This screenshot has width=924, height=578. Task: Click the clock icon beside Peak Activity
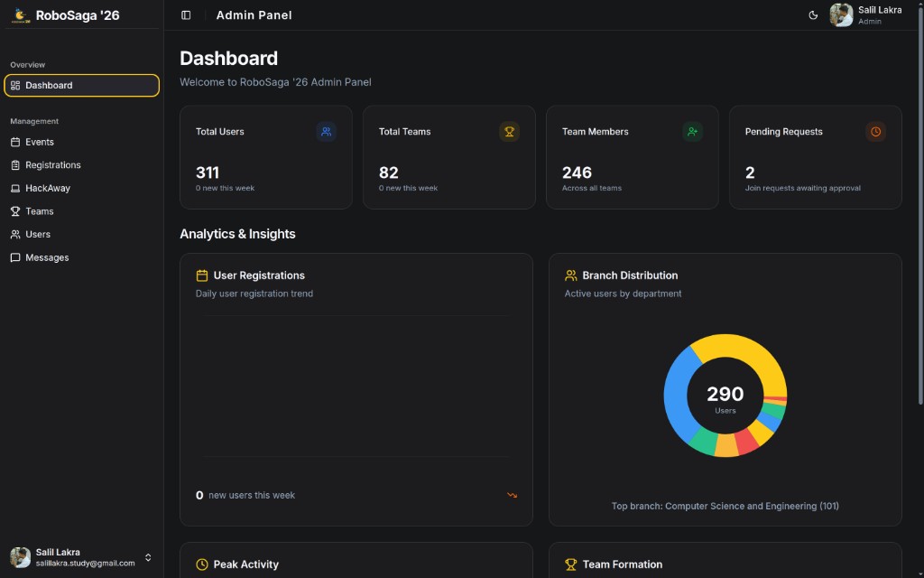[201, 564]
